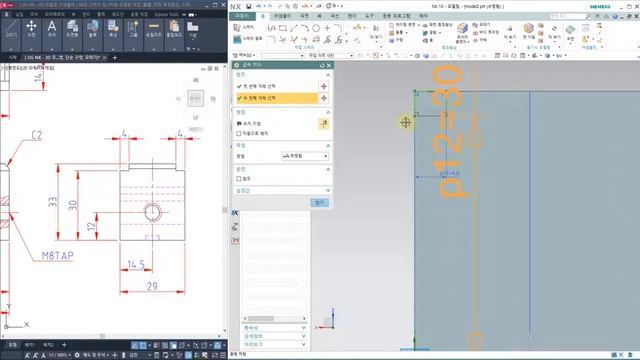
Task: Toggle the second snap mode button in AutoCAD status bar
Action: pos(143,345)
